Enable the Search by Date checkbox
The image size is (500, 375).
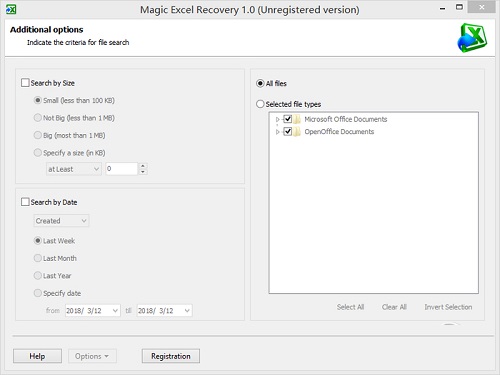[25, 202]
